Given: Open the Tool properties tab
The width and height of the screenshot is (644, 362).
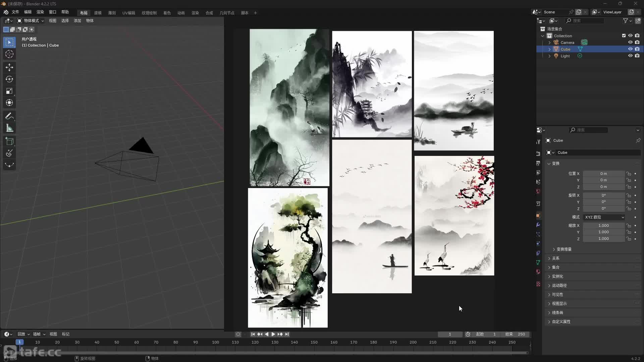Looking at the screenshot, I should click(538, 142).
